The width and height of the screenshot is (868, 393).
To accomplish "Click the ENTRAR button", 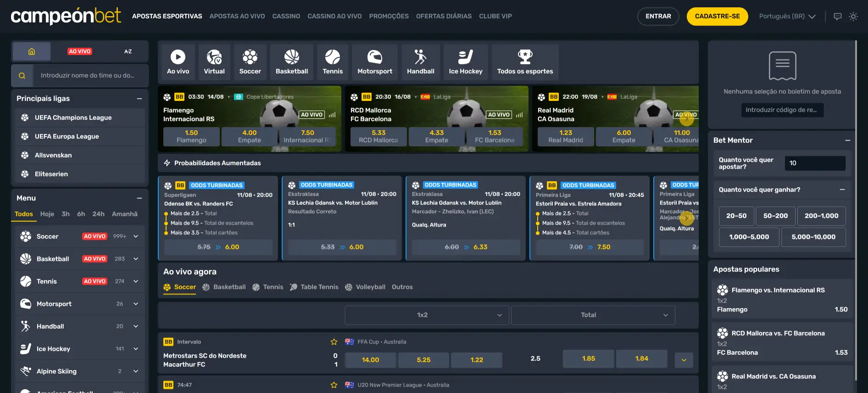I will click(658, 17).
